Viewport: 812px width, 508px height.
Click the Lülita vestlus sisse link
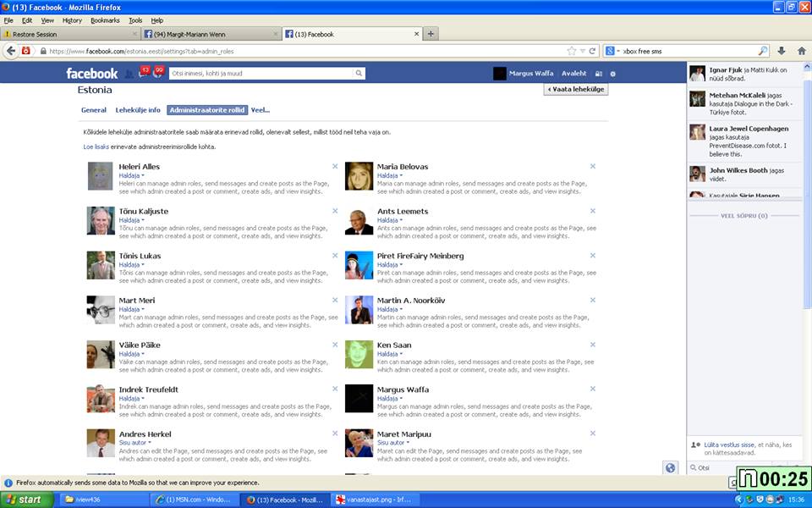click(729, 444)
